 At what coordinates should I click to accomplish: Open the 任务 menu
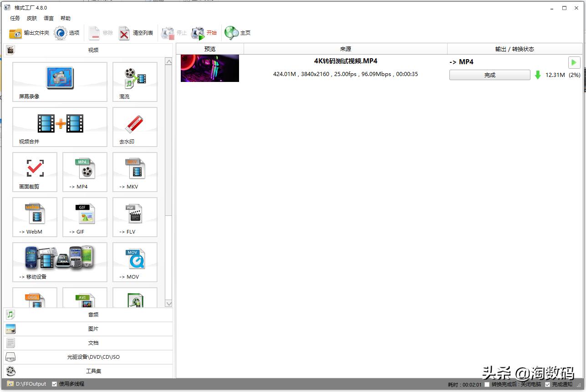point(14,18)
